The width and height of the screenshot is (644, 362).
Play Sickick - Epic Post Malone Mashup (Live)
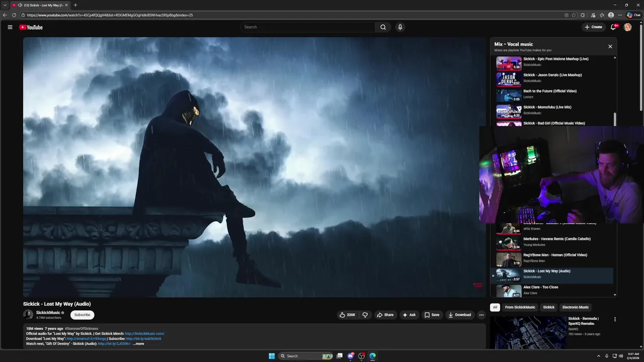point(552,62)
